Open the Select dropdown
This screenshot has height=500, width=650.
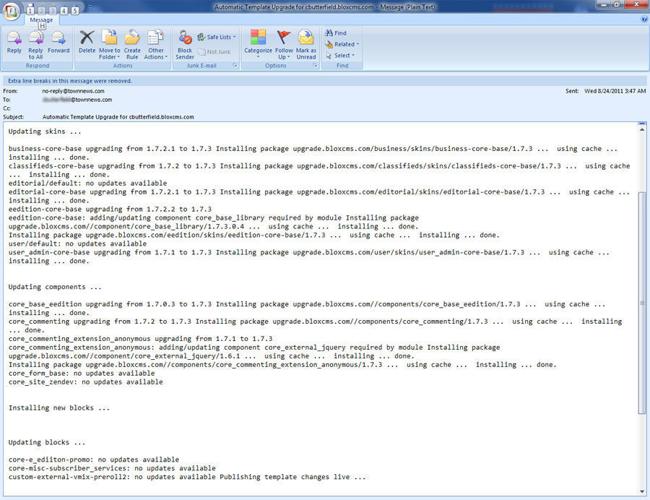340,55
